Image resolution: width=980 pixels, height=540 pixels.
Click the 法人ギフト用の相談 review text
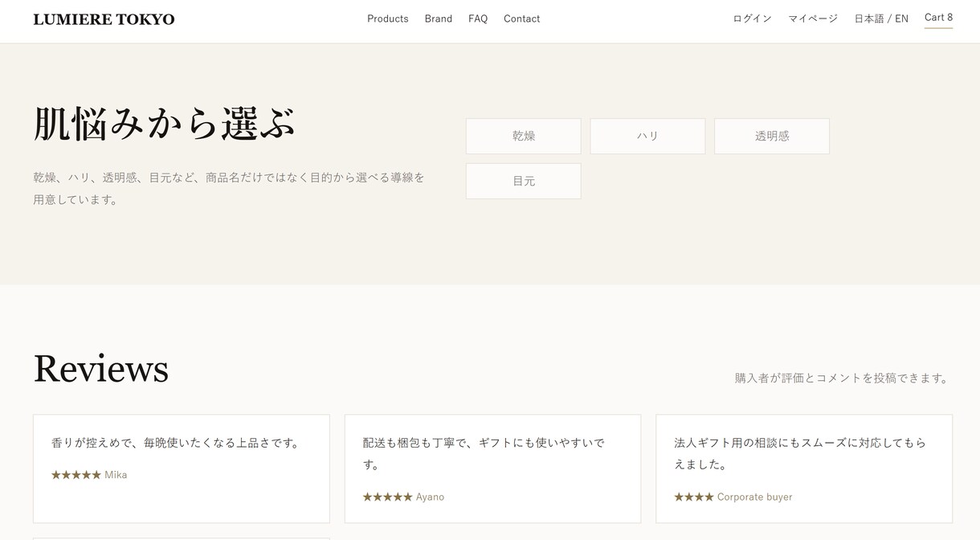click(x=800, y=454)
